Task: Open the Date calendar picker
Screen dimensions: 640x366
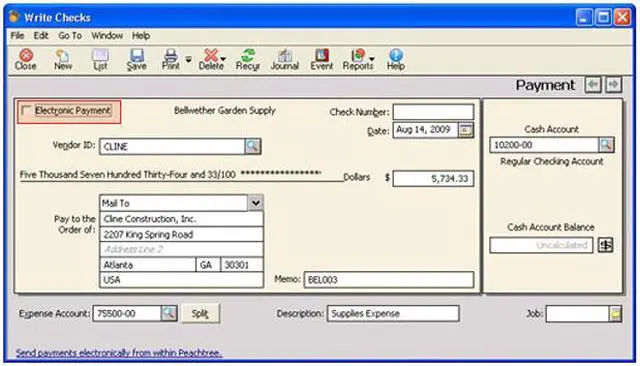Action: [465, 130]
